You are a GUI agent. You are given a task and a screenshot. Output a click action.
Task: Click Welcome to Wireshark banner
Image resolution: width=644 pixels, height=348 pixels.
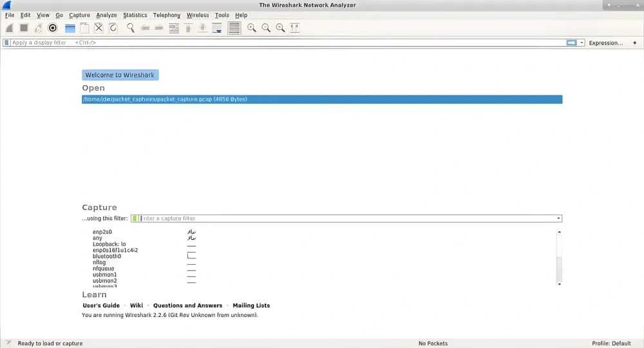(x=120, y=75)
